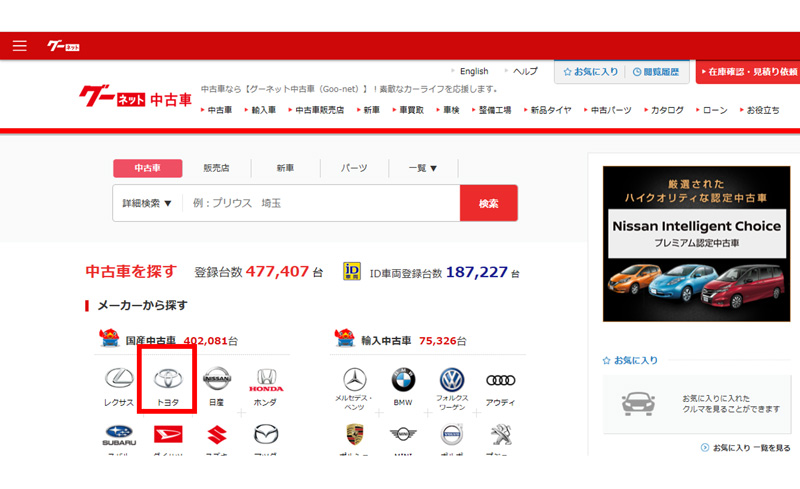Screen dimensions: 800x489
Task: Open お気に入り favorites in top bar
Action: [x=590, y=72]
